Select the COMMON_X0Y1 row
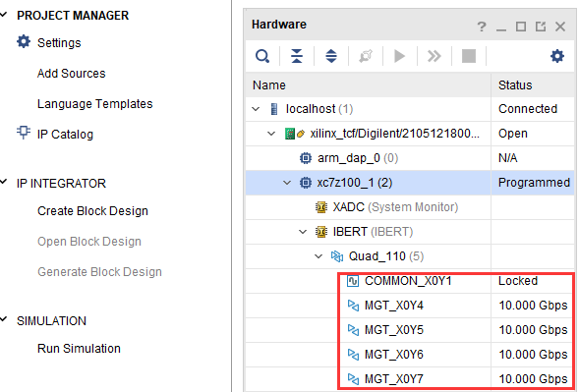The width and height of the screenshot is (579, 392). click(x=410, y=281)
